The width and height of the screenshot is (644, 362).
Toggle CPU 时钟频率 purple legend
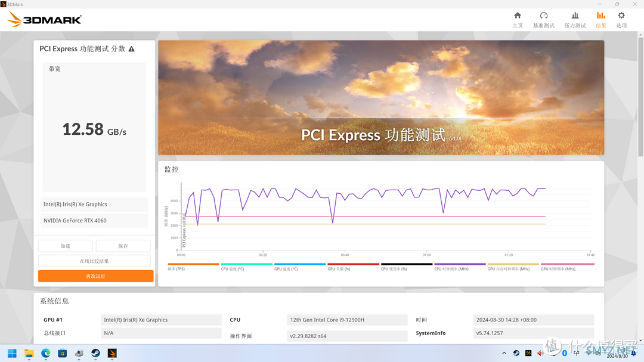(460, 267)
